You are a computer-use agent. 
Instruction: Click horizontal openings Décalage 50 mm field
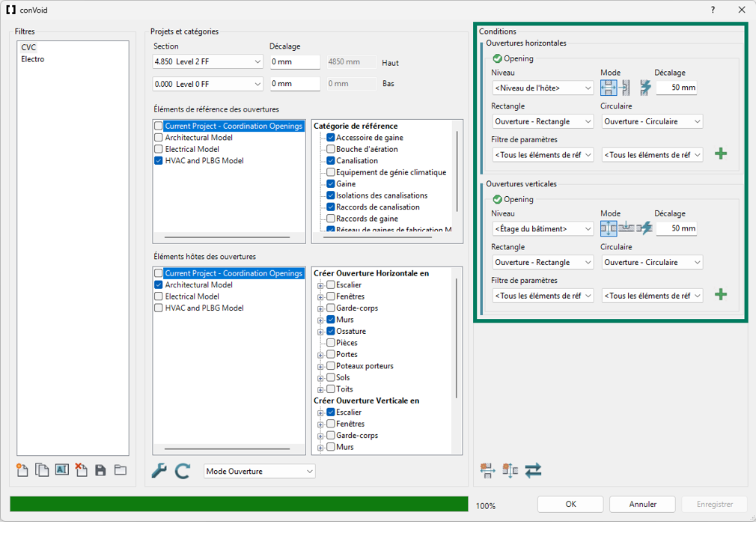(x=677, y=88)
